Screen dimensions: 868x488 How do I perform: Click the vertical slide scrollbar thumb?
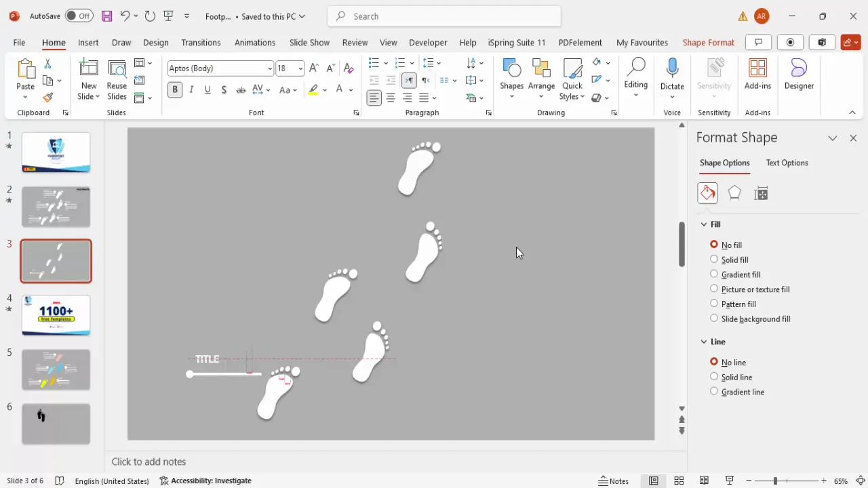682,243
